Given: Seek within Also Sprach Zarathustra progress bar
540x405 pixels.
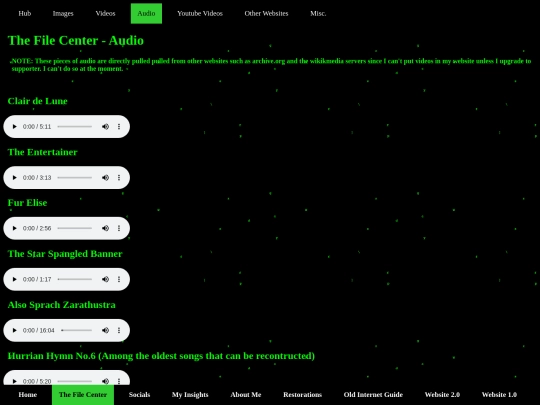Looking at the screenshot, I should pos(76,330).
